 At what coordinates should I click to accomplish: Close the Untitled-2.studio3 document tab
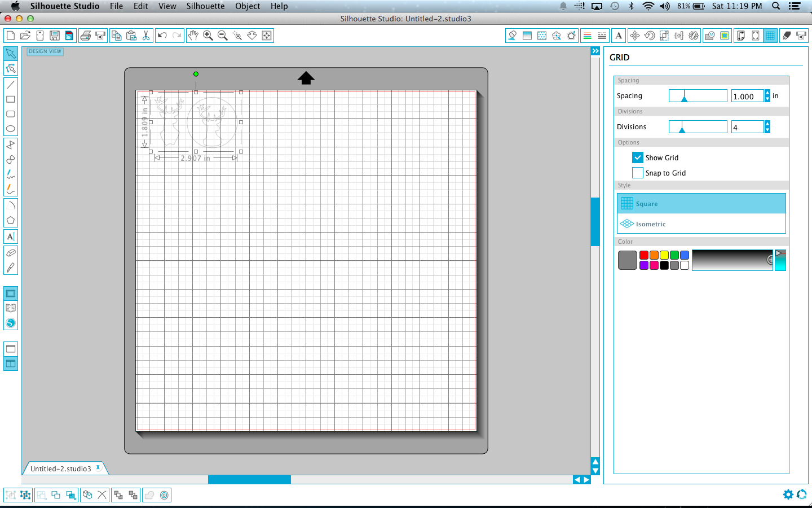pyautogui.click(x=98, y=467)
